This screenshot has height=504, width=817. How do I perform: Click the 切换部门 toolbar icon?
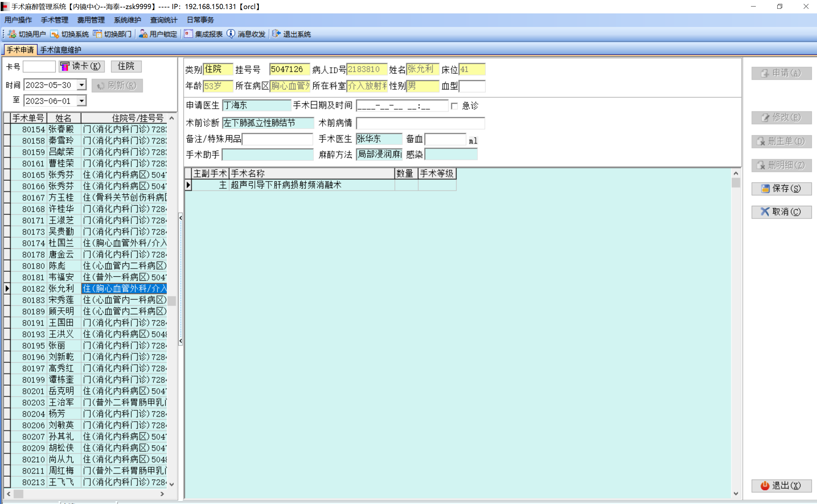(97, 34)
